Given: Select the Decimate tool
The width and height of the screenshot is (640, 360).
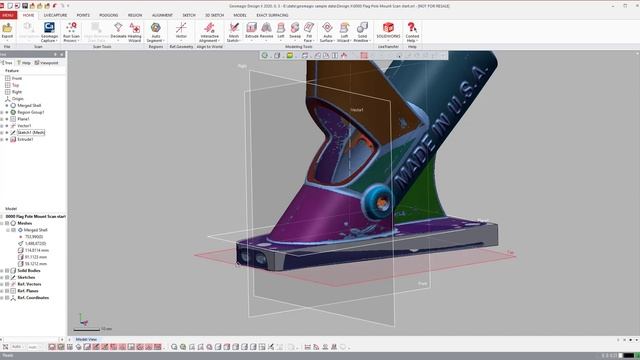Looking at the screenshot, I should pos(118,31).
